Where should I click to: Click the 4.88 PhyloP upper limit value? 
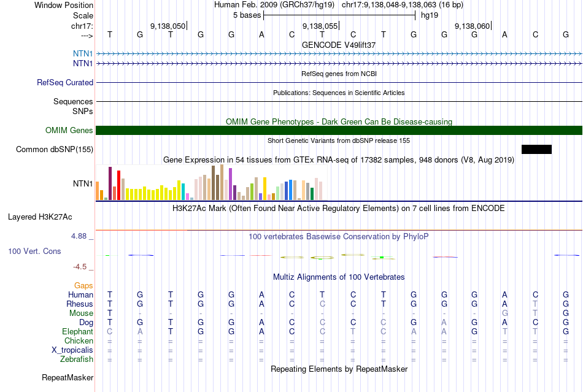point(79,236)
